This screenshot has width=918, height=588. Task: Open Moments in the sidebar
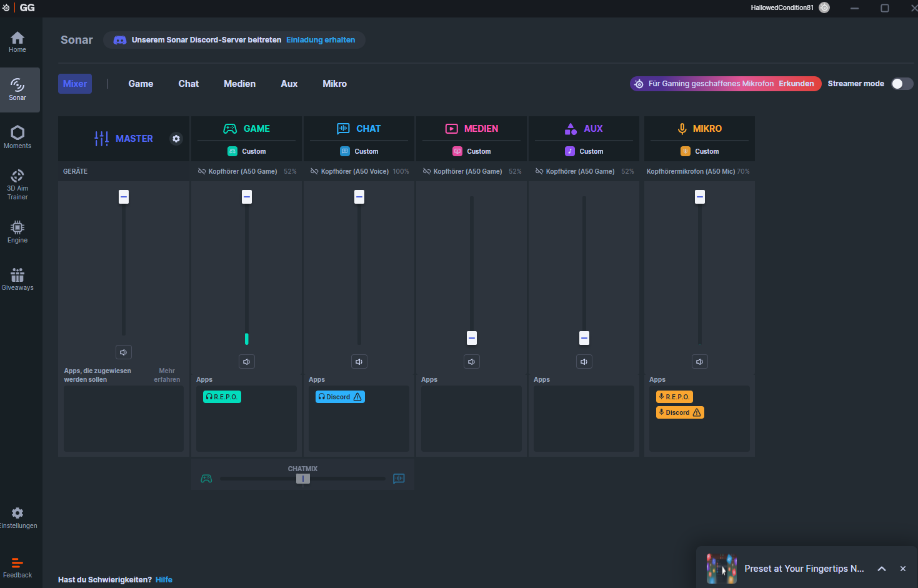tap(17, 137)
